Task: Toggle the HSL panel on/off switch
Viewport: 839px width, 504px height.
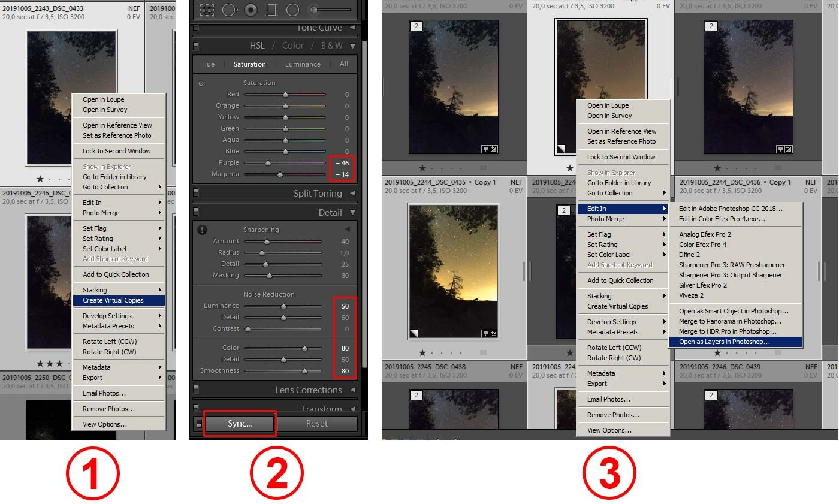Action: click(195, 46)
